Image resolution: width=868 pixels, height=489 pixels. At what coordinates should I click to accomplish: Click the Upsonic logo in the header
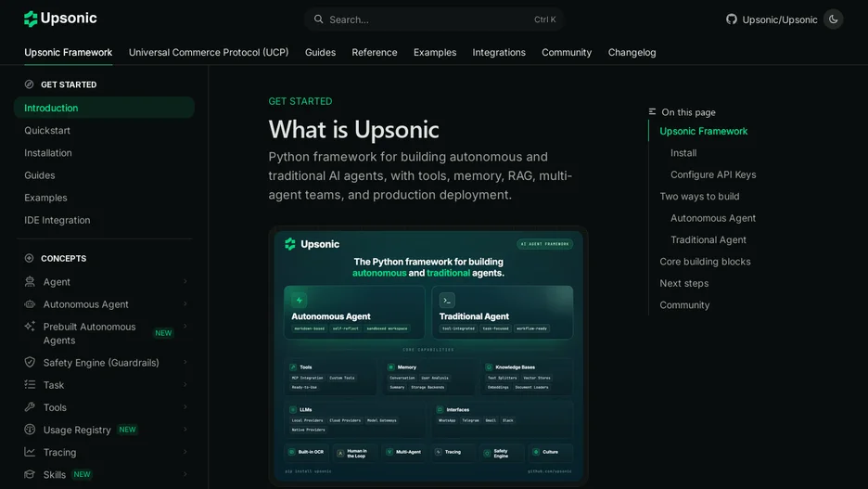[x=60, y=19]
